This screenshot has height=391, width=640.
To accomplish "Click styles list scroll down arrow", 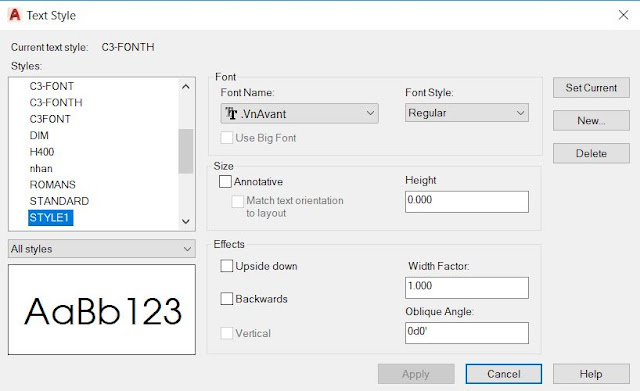I will coord(186,222).
